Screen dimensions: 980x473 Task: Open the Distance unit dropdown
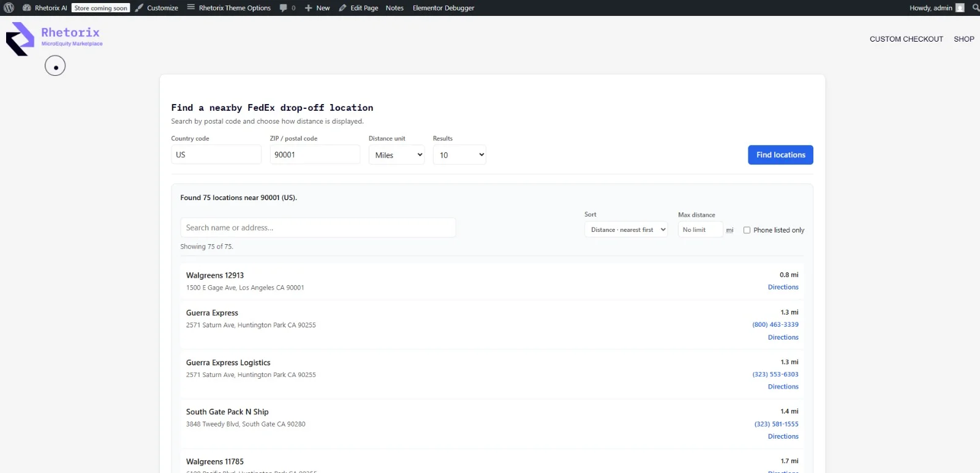click(x=396, y=155)
